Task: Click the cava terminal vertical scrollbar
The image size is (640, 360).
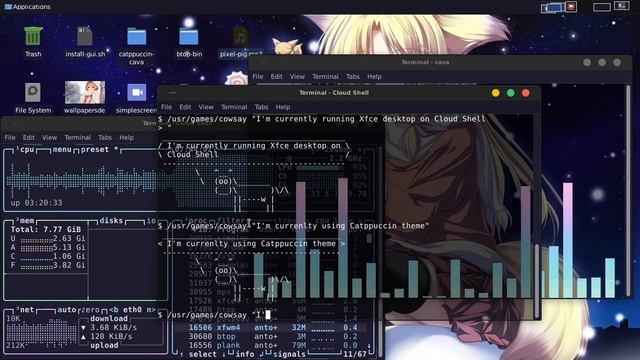Action: coord(628,190)
